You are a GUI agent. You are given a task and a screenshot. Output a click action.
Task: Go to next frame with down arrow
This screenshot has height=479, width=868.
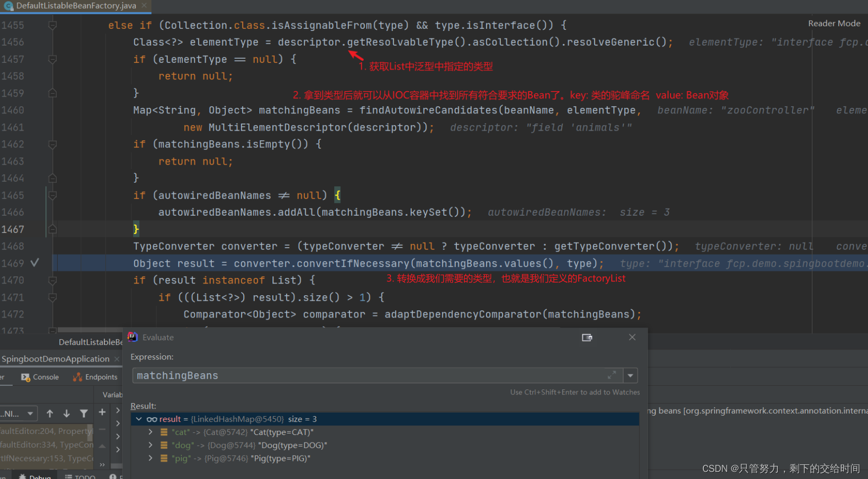tap(66, 413)
